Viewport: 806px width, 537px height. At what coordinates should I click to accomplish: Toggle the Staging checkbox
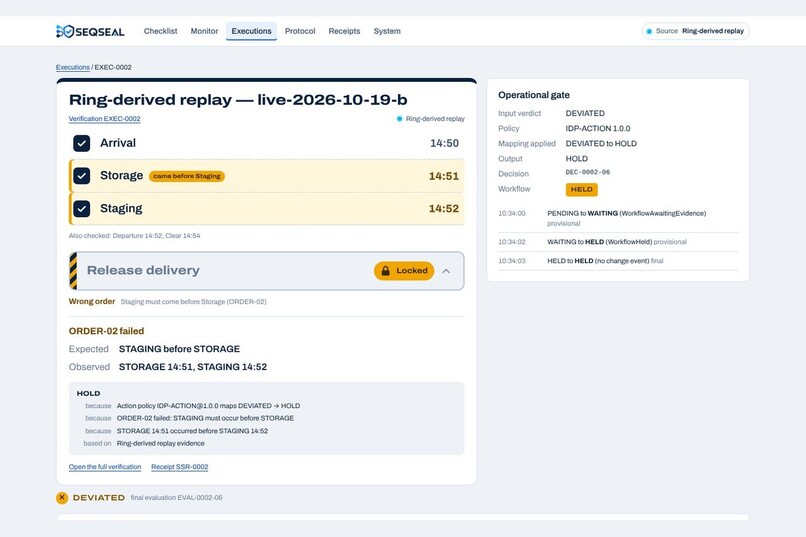coord(82,209)
